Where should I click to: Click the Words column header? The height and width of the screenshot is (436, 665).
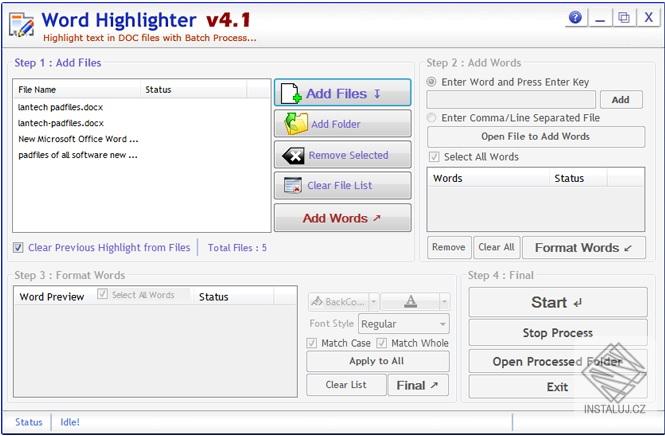point(488,178)
